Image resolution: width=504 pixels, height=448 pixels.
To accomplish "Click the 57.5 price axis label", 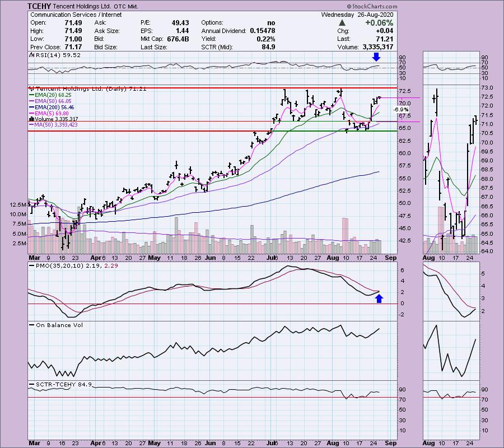I will point(405,166).
